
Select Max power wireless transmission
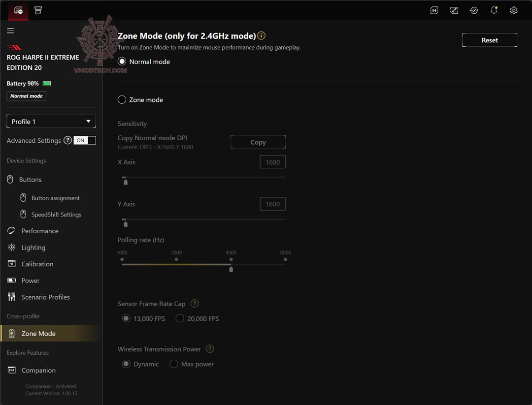pos(174,364)
